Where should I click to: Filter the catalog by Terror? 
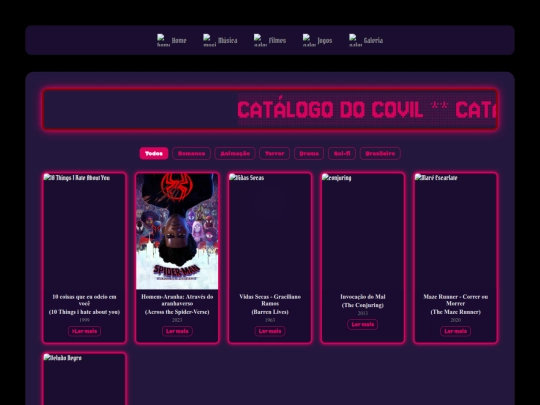click(274, 154)
